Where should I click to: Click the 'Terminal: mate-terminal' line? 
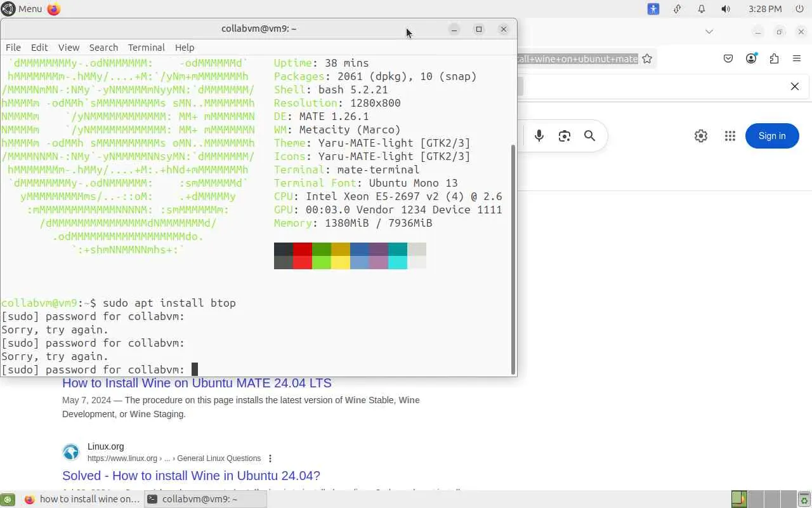pyautogui.click(x=346, y=170)
